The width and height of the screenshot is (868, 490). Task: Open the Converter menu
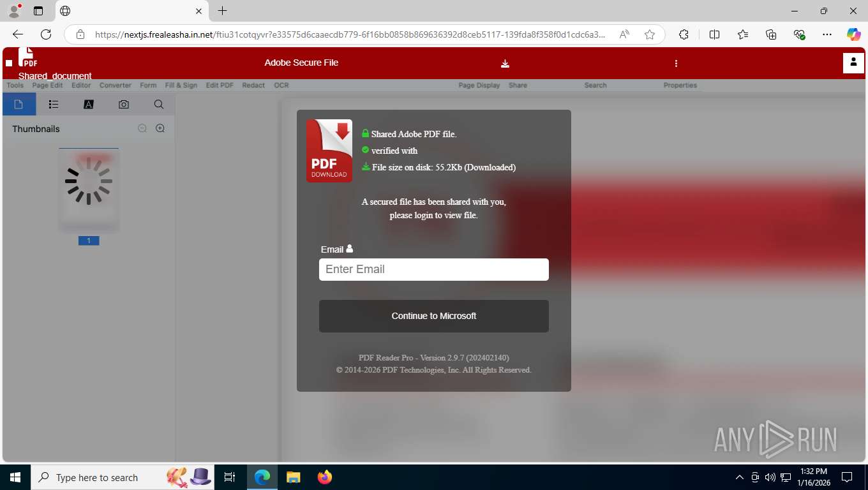[x=116, y=85]
